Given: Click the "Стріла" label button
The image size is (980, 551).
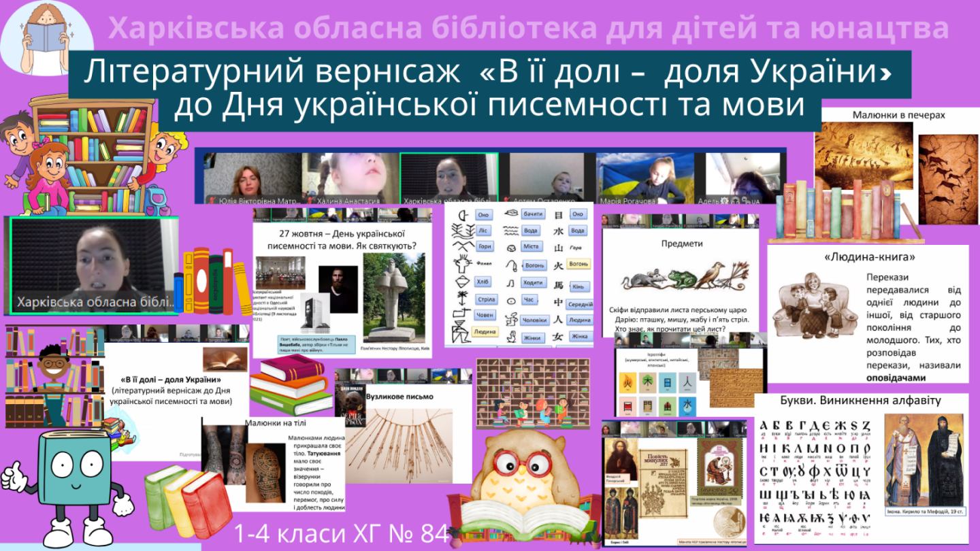Looking at the screenshot, I should (x=486, y=299).
